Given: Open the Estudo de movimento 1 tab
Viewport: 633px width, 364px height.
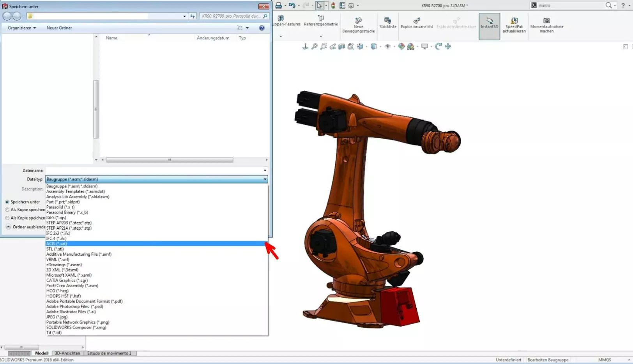Looking at the screenshot, I should tap(110, 353).
